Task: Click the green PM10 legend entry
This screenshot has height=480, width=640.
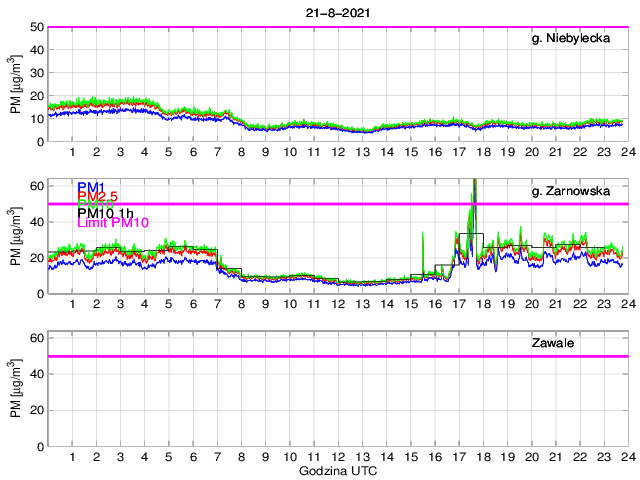Action: 96,204
